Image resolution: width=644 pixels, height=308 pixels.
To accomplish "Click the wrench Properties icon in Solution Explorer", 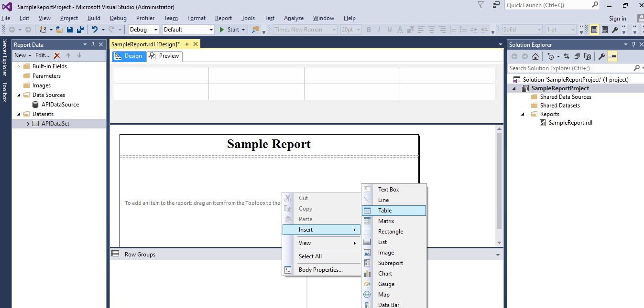I will tap(601, 56).
